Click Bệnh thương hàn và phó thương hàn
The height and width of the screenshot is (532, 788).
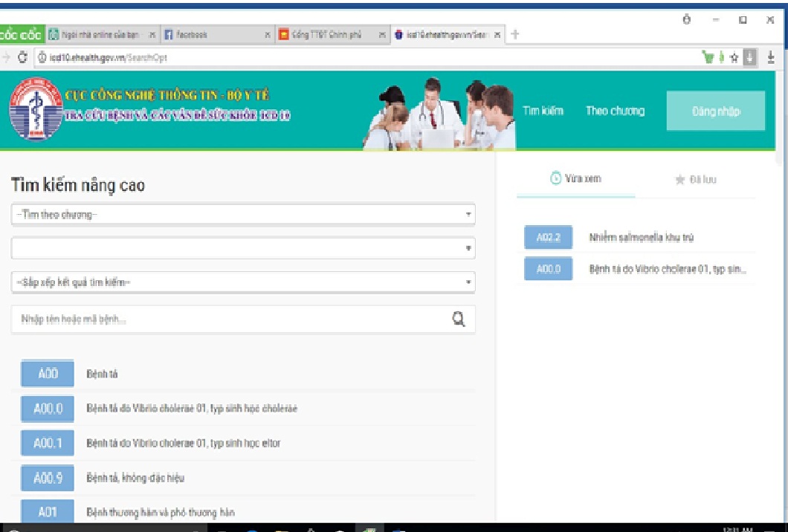pyautogui.click(x=161, y=513)
